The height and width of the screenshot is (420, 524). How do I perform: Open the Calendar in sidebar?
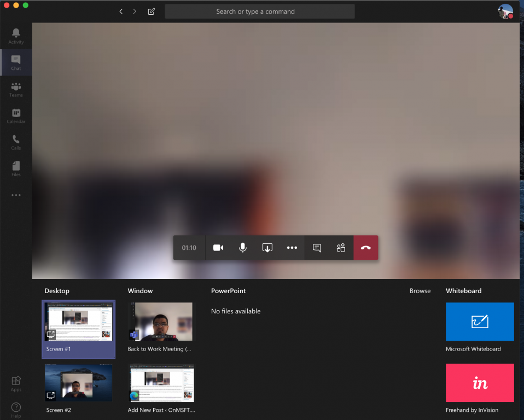16,116
